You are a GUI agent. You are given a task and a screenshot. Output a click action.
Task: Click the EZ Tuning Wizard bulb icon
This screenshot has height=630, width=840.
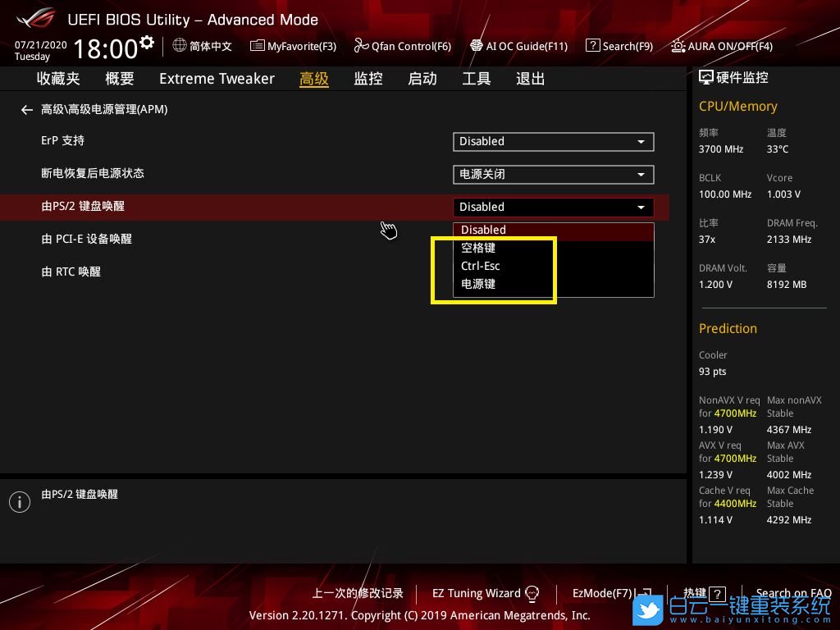tap(532, 593)
